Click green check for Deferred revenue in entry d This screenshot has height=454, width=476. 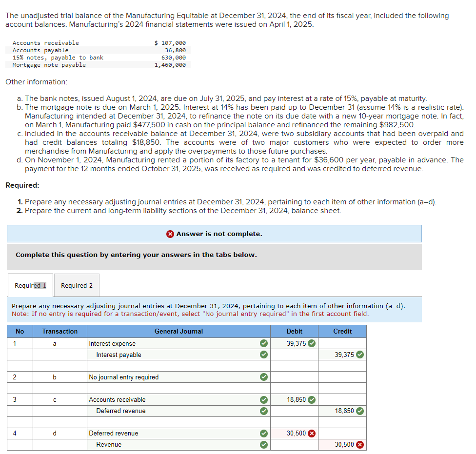264,434
